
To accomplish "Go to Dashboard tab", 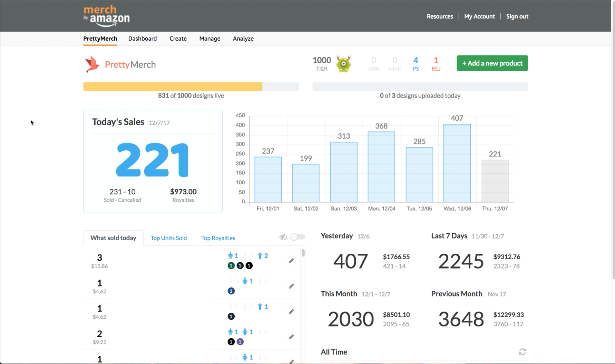I will (x=143, y=39).
